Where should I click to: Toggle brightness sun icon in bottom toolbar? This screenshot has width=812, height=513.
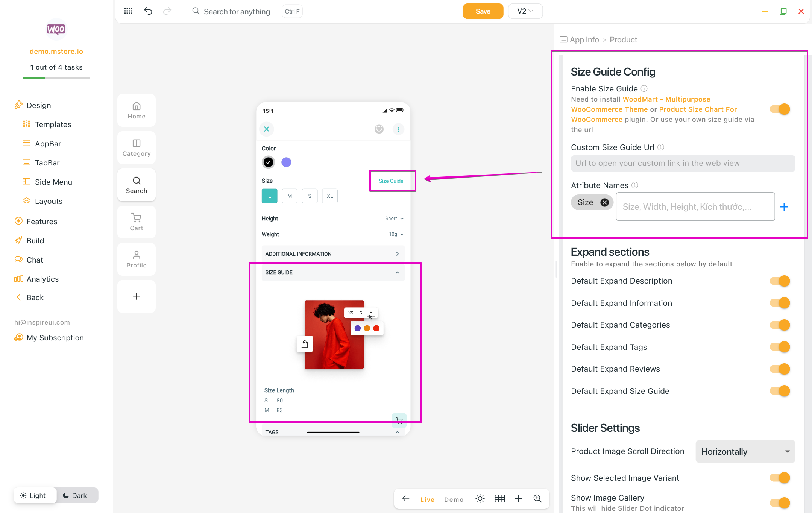pyautogui.click(x=480, y=499)
